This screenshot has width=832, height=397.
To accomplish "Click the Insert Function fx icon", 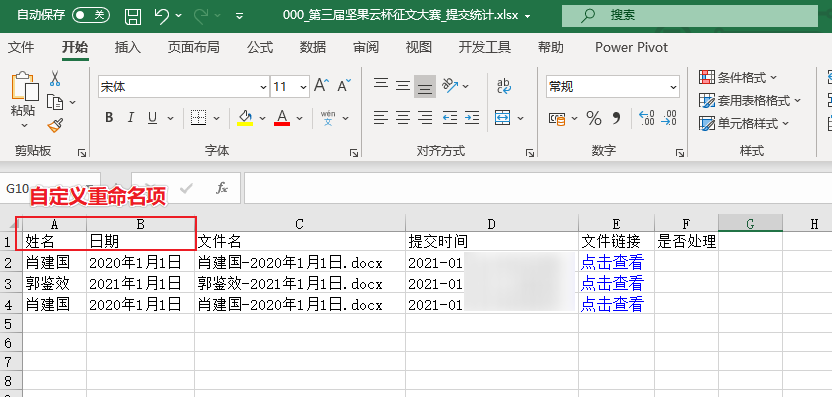I will [222, 187].
